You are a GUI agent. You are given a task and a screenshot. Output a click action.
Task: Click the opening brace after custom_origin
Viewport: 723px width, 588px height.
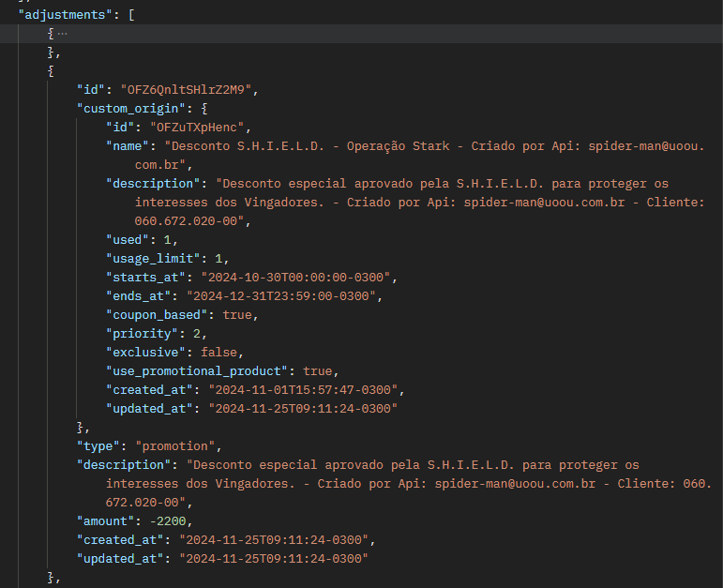coord(204,109)
